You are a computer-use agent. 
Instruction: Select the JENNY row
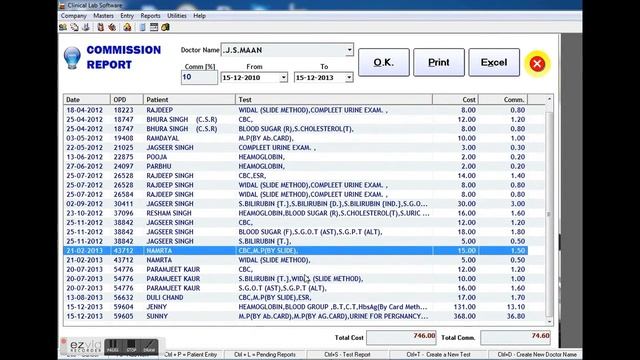[296, 307]
